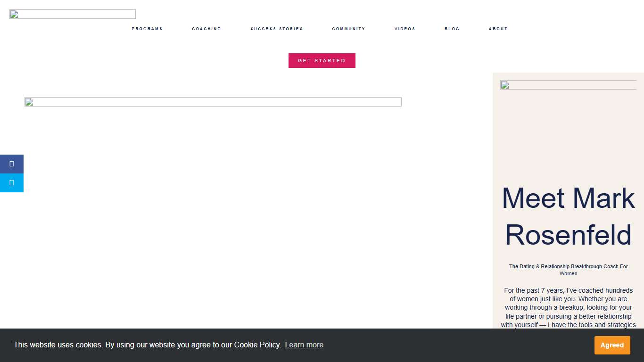Viewport: 644px width, 362px height.
Task: Click the 'This website uses cookies' message
Action: tap(147, 345)
